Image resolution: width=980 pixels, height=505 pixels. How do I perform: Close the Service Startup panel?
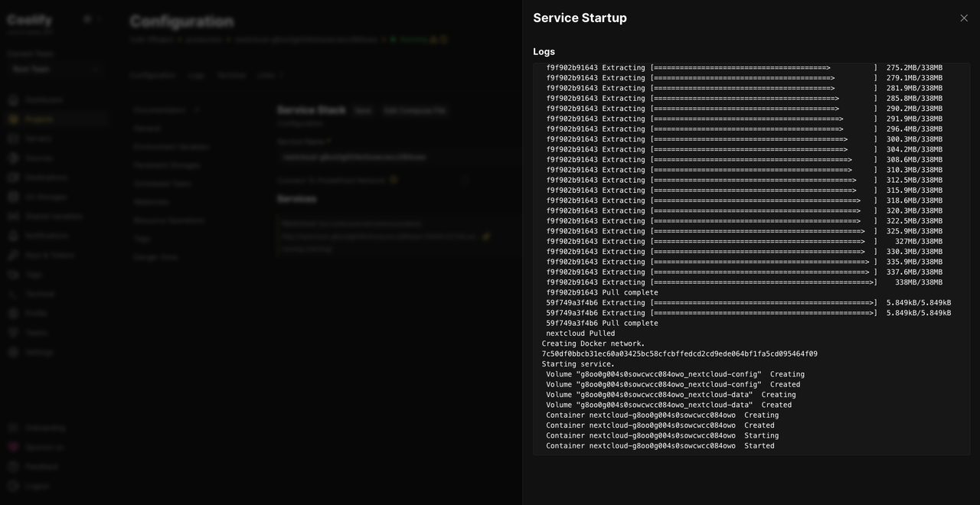pyautogui.click(x=964, y=18)
